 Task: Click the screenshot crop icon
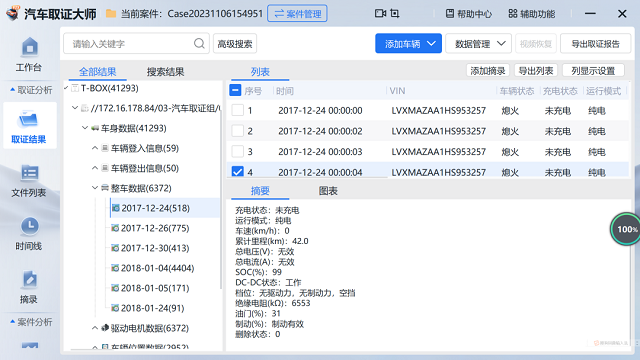coord(395,13)
